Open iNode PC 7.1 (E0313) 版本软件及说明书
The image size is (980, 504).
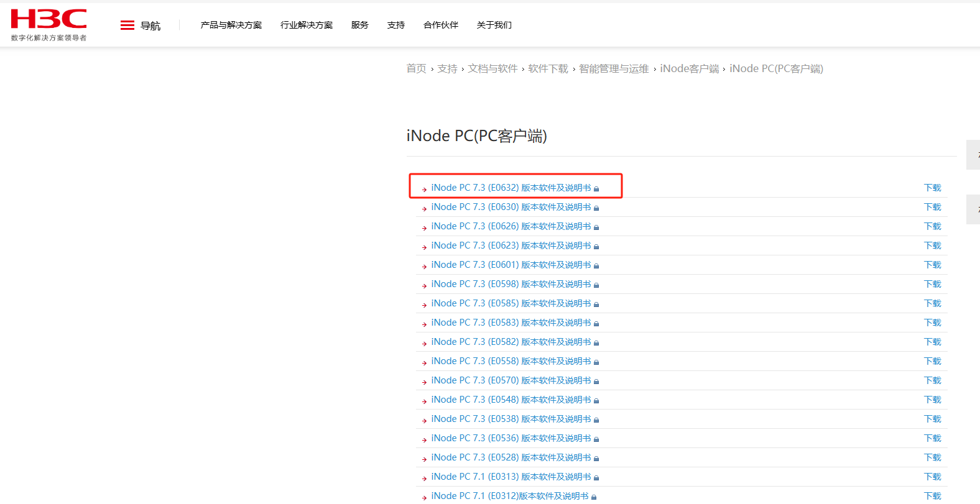(x=511, y=477)
